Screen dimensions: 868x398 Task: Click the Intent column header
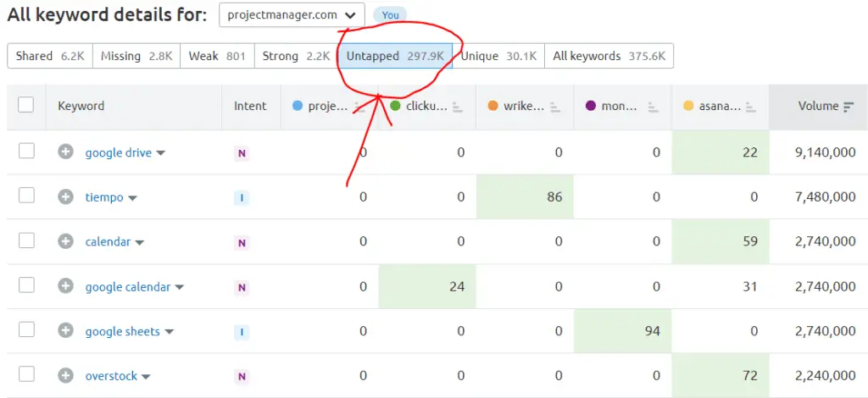point(250,106)
